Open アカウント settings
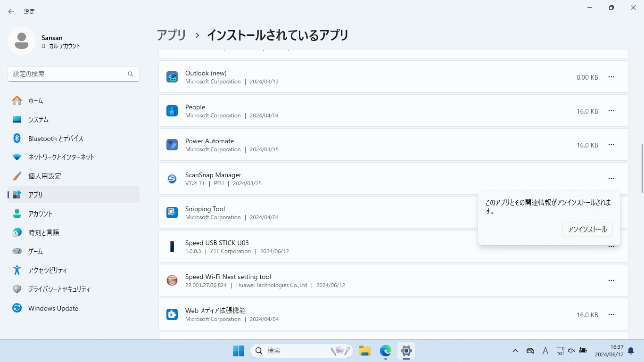The width and height of the screenshot is (644, 362). click(x=74, y=214)
